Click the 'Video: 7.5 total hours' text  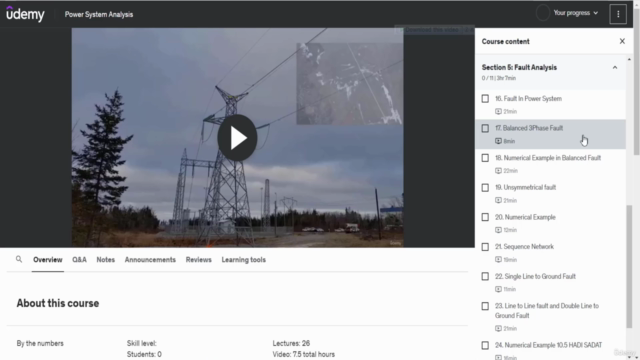tap(304, 354)
